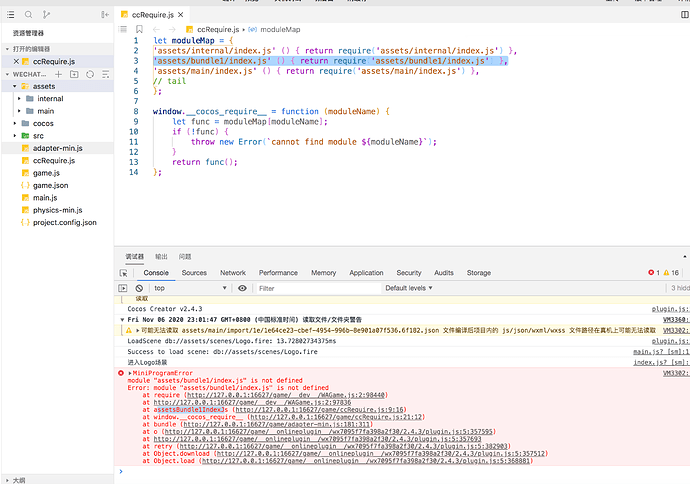
Task: Select the Console devtools tab
Action: [156, 273]
